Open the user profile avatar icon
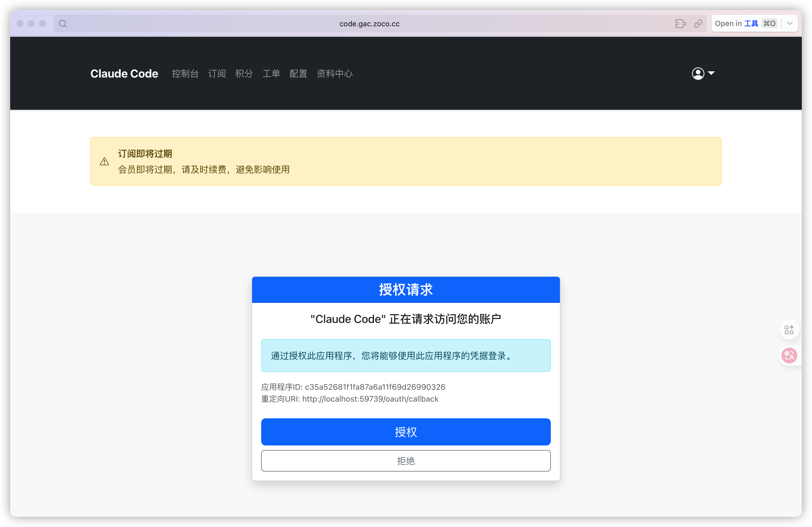This screenshot has width=812, height=527. click(698, 73)
